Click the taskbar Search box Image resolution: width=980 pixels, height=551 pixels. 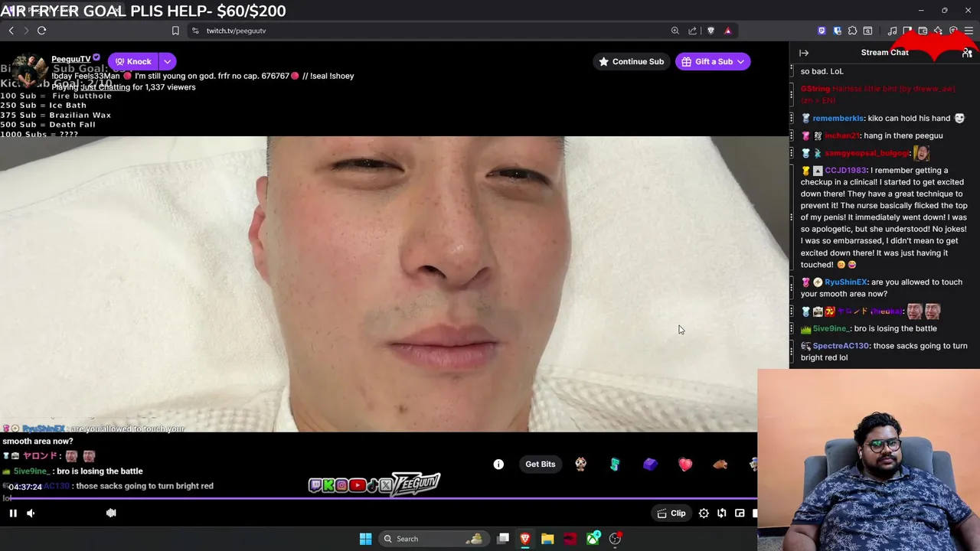433,539
